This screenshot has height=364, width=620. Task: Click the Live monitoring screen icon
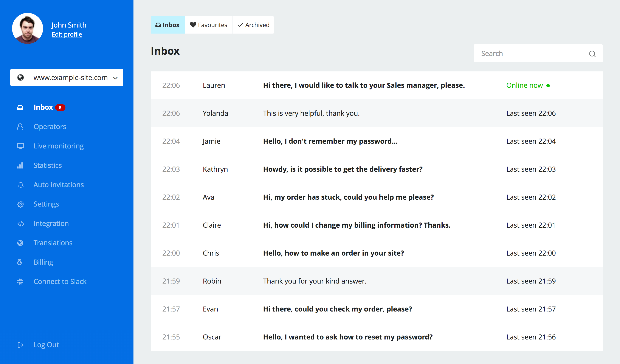tap(20, 146)
